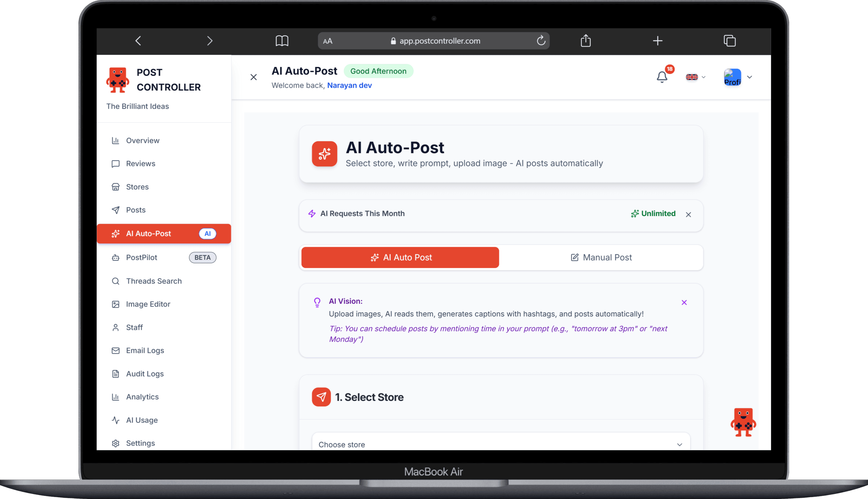Click the Posts paper-plane icon
The width and height of the screenshot is (868, 499).
[x=116, y=210]
